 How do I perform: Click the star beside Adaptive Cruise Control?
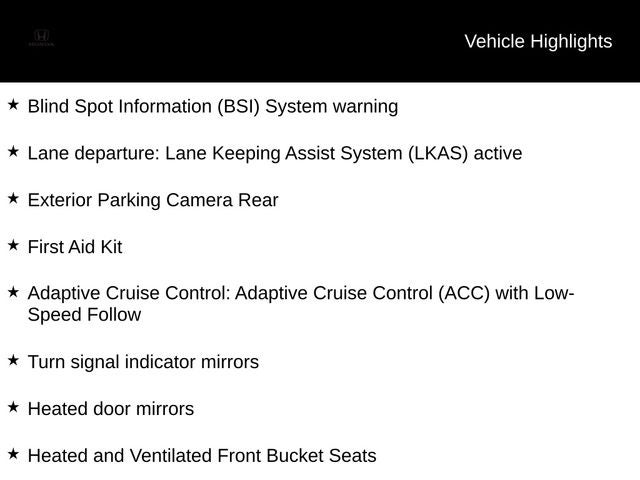click(x=13, y=292)
